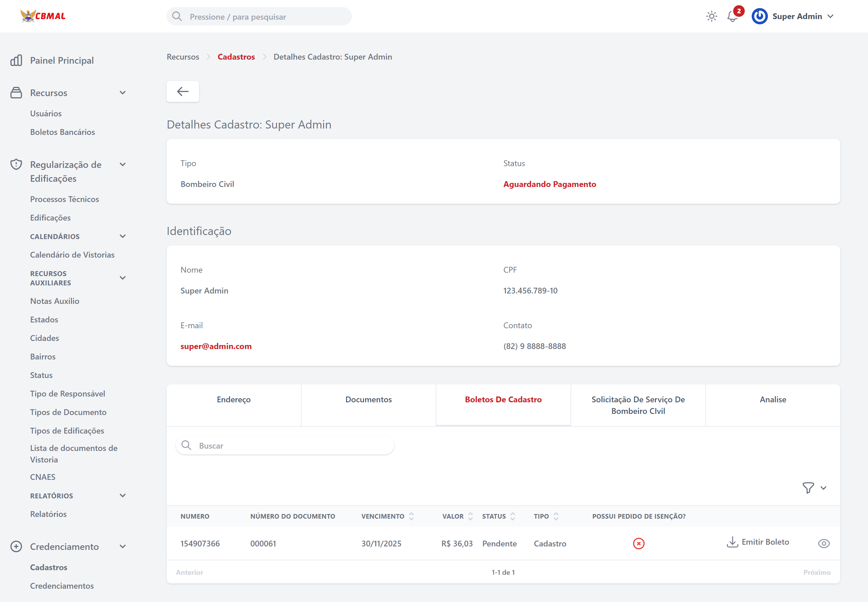Image resolution: width=868 pixels, height=602 pixels.
Task: Collapse the Recursos sidebar section
Action: pos(123,93)
